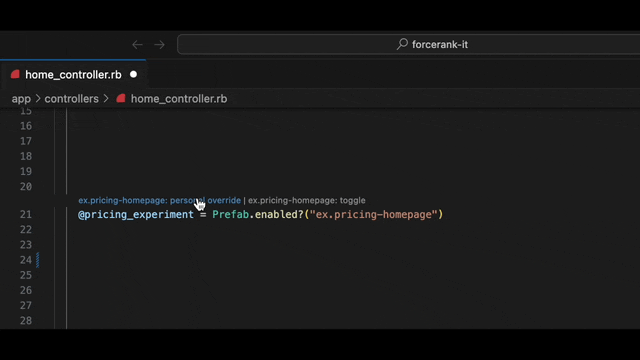Click the "ex.pricing-homepage" string in code
The width and height of the screenshot is (640, 360).
[x=374, y=214]
